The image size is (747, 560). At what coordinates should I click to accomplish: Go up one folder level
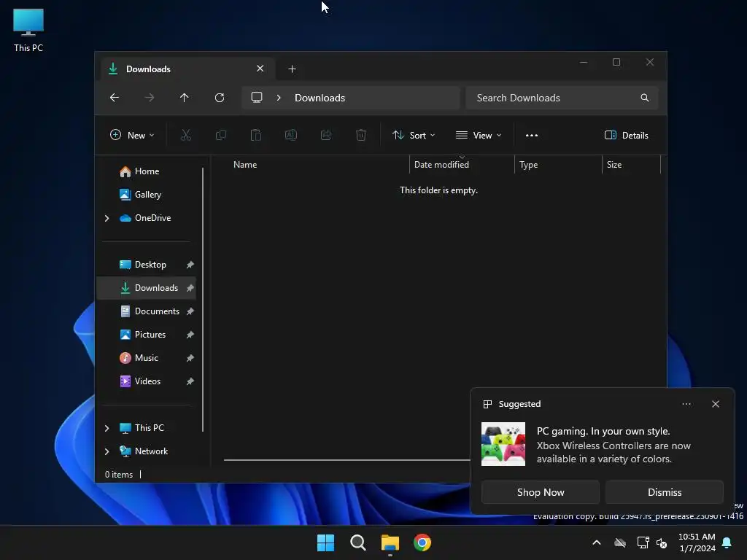coord(185,98)
